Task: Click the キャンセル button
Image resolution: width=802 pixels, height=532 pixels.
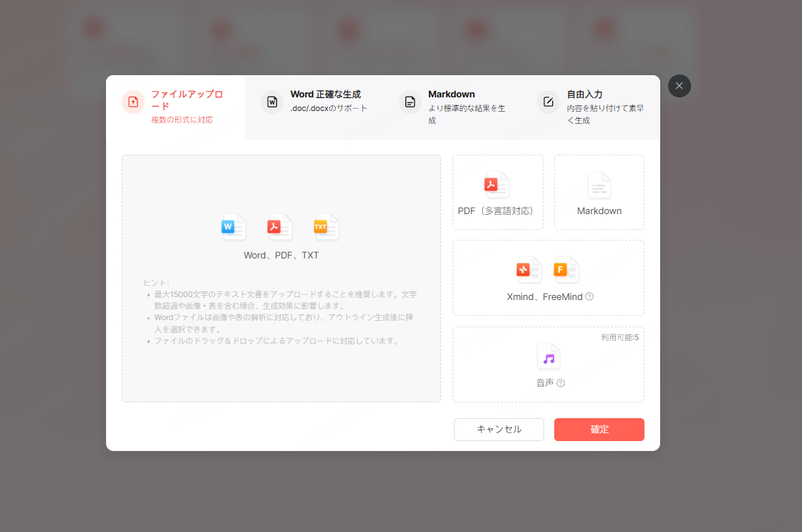Action: [498, 430]
